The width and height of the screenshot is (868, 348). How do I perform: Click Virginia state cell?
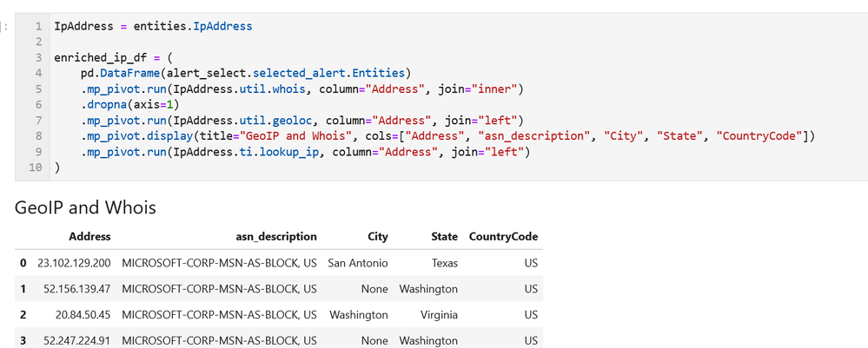[441, 315]
